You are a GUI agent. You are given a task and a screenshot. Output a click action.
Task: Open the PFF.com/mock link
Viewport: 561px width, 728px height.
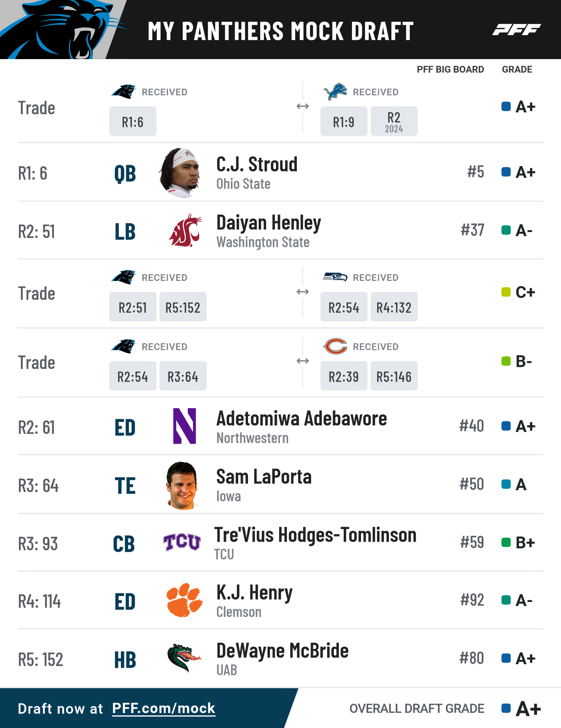(164, 708)
